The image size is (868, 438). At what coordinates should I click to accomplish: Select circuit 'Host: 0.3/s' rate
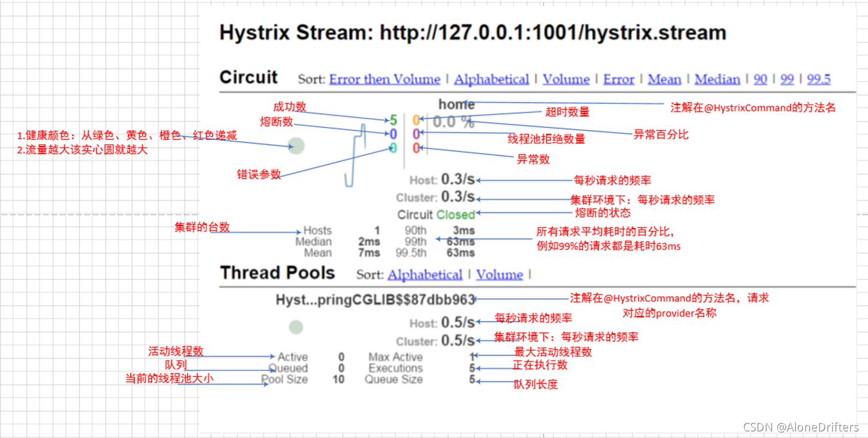pyautogui.click(x=442, y=180)
